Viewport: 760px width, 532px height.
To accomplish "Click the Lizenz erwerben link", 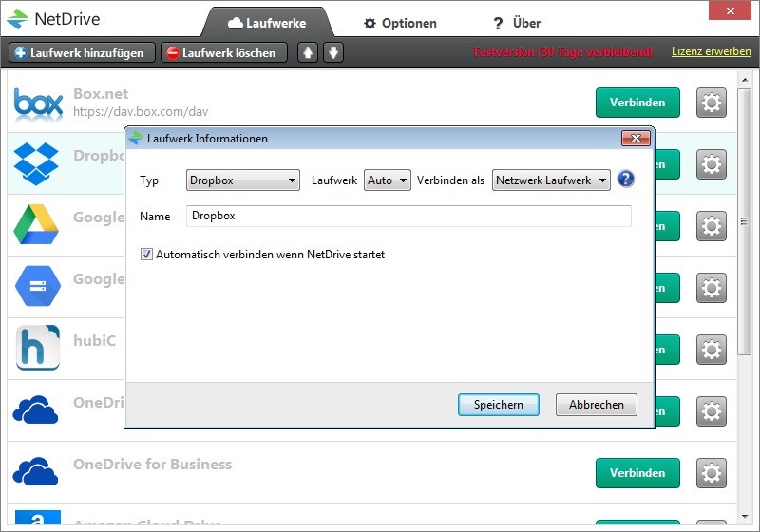I will tap(711, 51).
